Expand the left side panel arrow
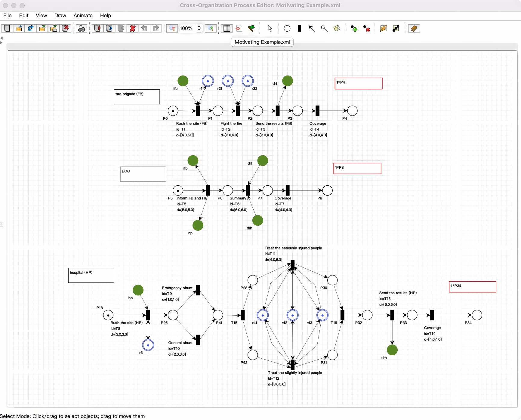Viewport: 521px width, 420px height. tap(2, 43)
